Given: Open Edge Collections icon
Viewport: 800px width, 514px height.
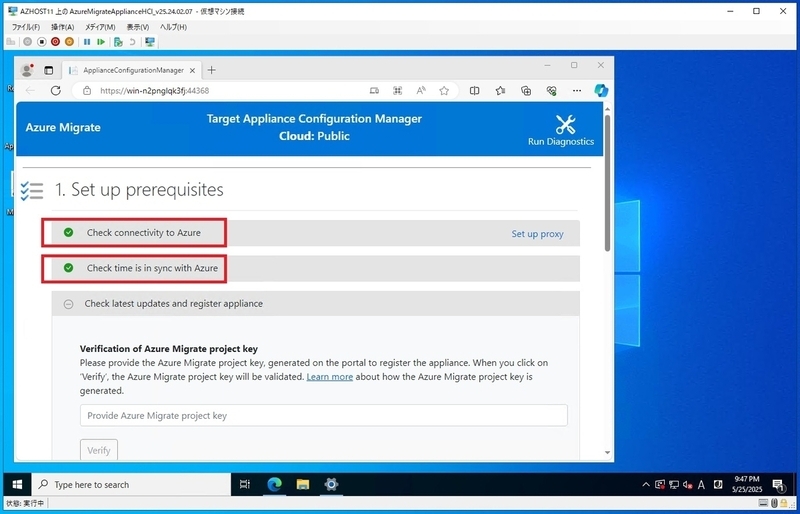Looking at the screenshot, I should 526,91.
